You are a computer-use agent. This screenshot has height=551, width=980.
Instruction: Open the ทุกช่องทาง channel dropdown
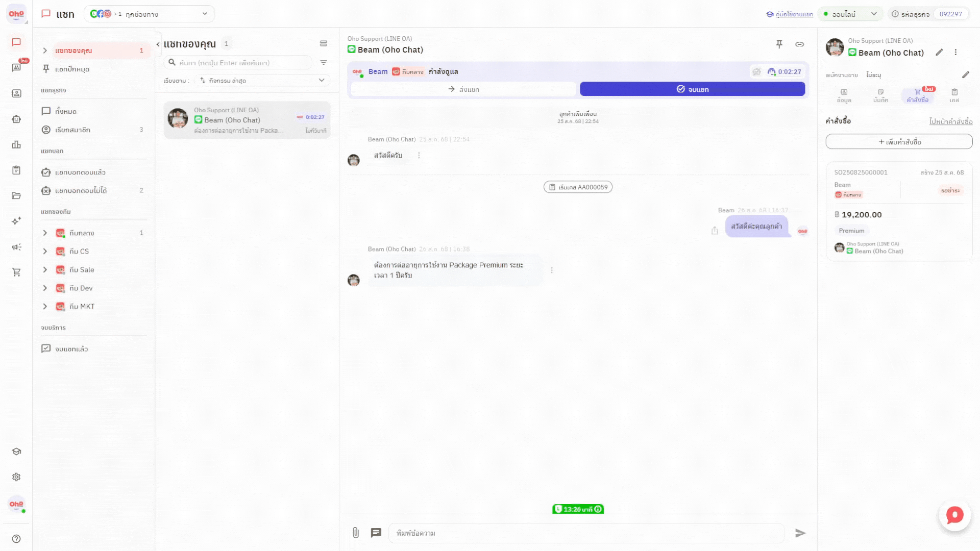tap(149, 14)
